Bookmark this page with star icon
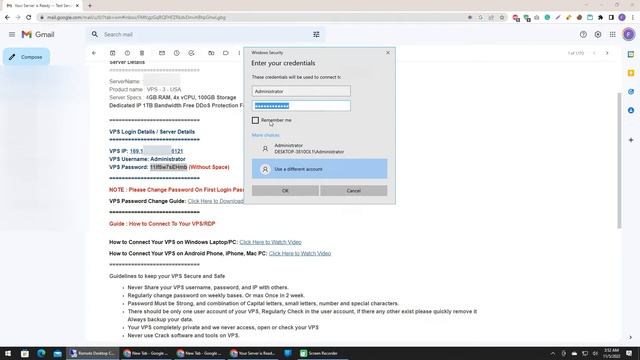Viewport: 640px width, 360px height. [x=502, y=18]
